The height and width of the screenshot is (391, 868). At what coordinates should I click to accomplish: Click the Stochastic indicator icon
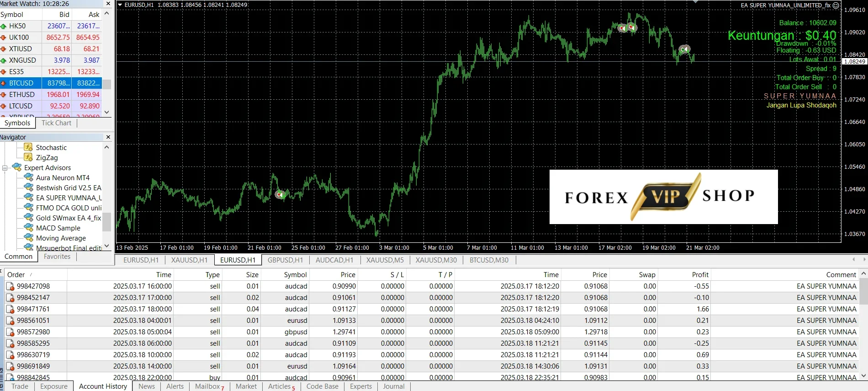[x=28, y=147]
